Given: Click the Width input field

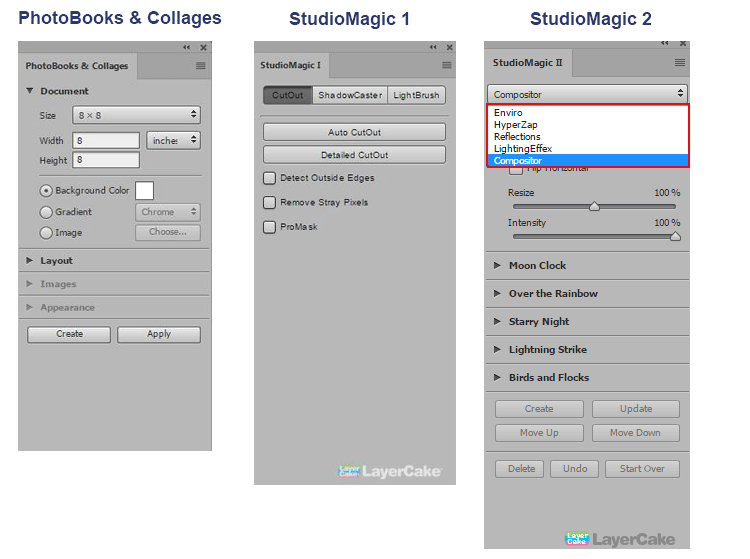Looking at the screenshot, I should pos(105,141).
